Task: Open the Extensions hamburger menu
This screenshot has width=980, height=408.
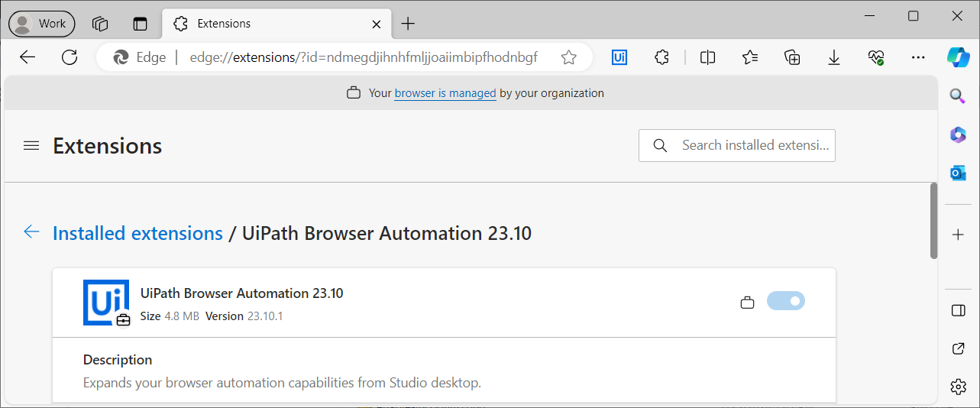Action: point(31,145)
